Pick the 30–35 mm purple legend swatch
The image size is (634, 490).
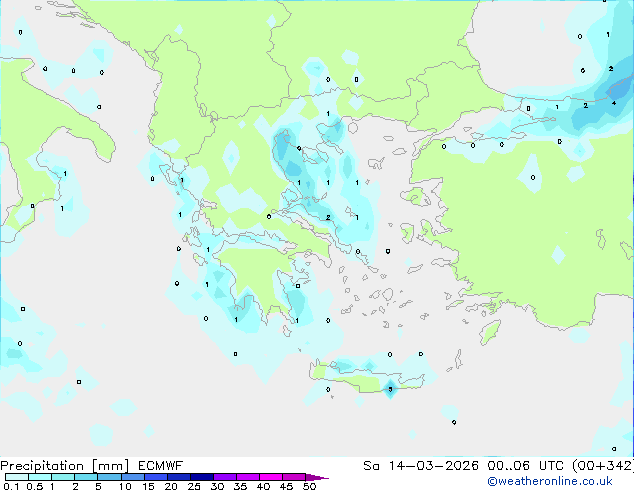pyautogui.click(x=224, y=477)
